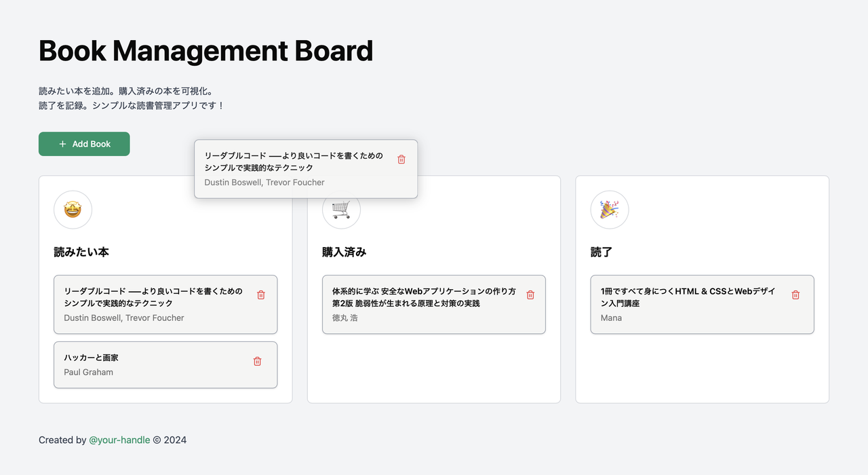Select the ハッカーと画家 book title
The width and height of the screenshot is (868, 475).
pos(91,358)
